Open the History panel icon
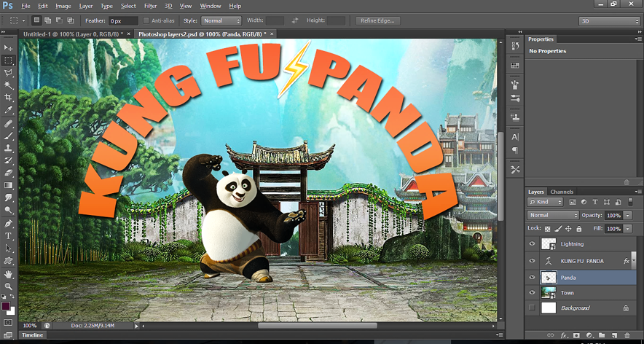The height and width of the screenshot is (344, 644). pos(515,46)
